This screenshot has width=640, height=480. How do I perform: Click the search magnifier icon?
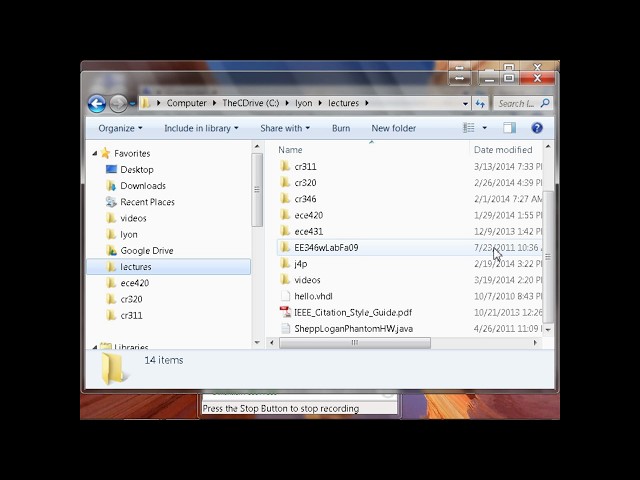tap(545, 103)
